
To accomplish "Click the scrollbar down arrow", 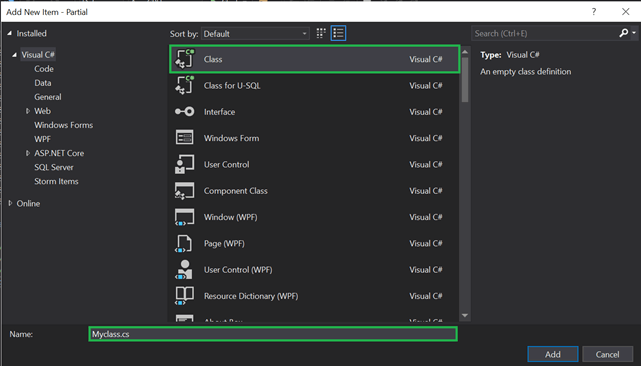I will pyautogui.click(x=465, y=315).
